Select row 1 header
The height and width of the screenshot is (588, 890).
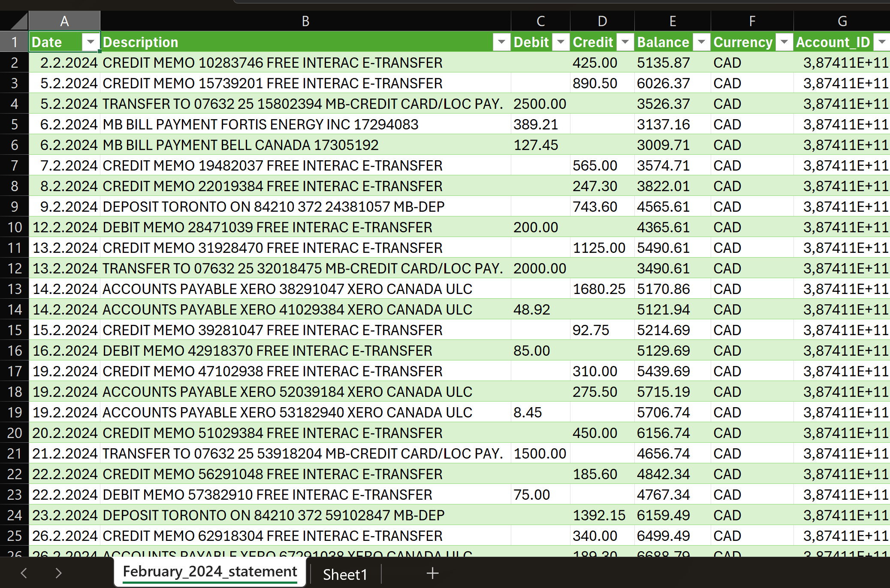click(15, 42)
